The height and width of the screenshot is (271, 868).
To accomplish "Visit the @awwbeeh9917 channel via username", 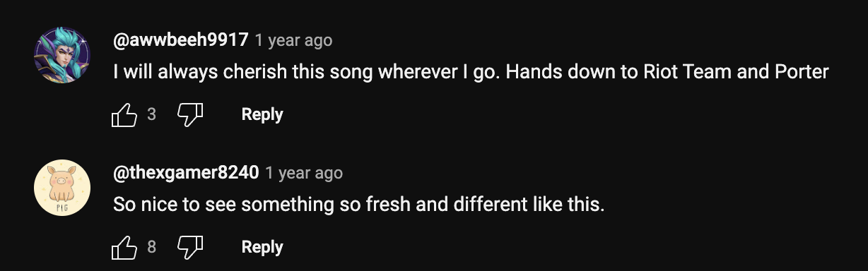I will [181, 40].
